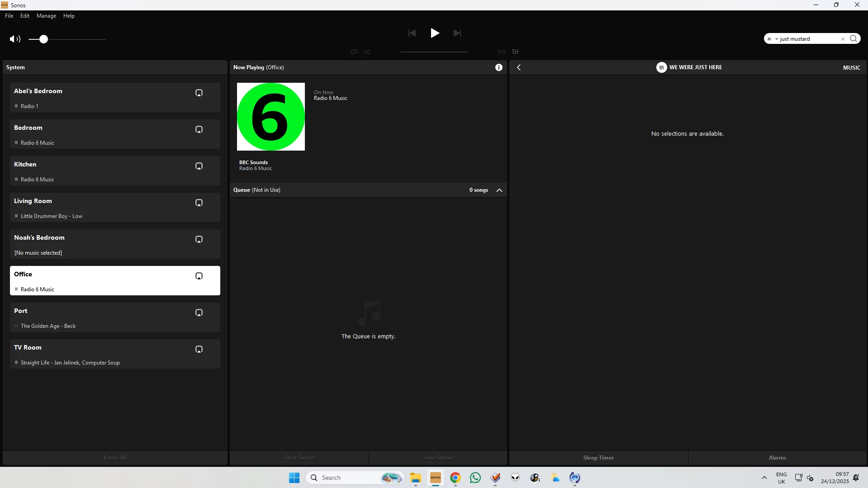Clear the search text
Image resolution: width=868 pixels, height=488 pixels.
pyautogui.click(x=843, y=39)
